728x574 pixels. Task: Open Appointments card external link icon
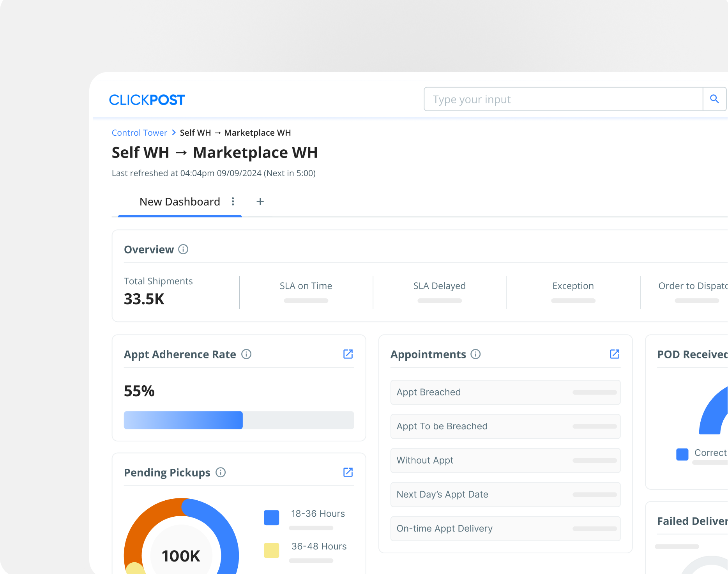click(x=614, y=354)
